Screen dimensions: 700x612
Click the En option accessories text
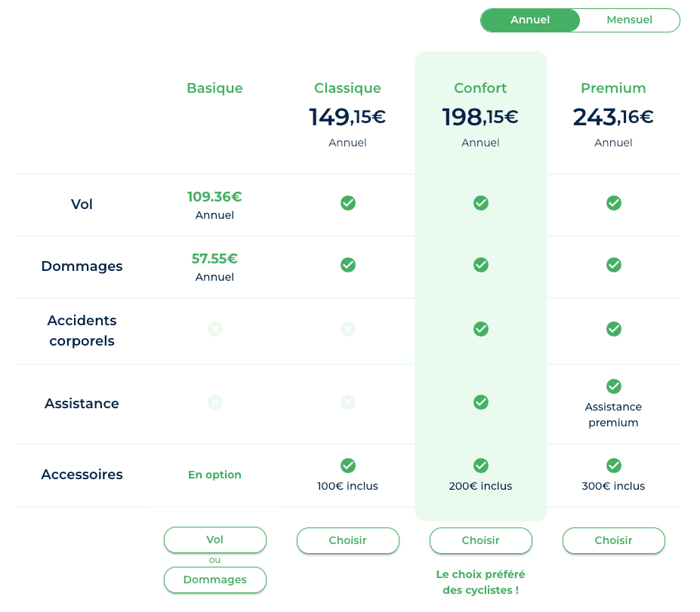(215, 475)
